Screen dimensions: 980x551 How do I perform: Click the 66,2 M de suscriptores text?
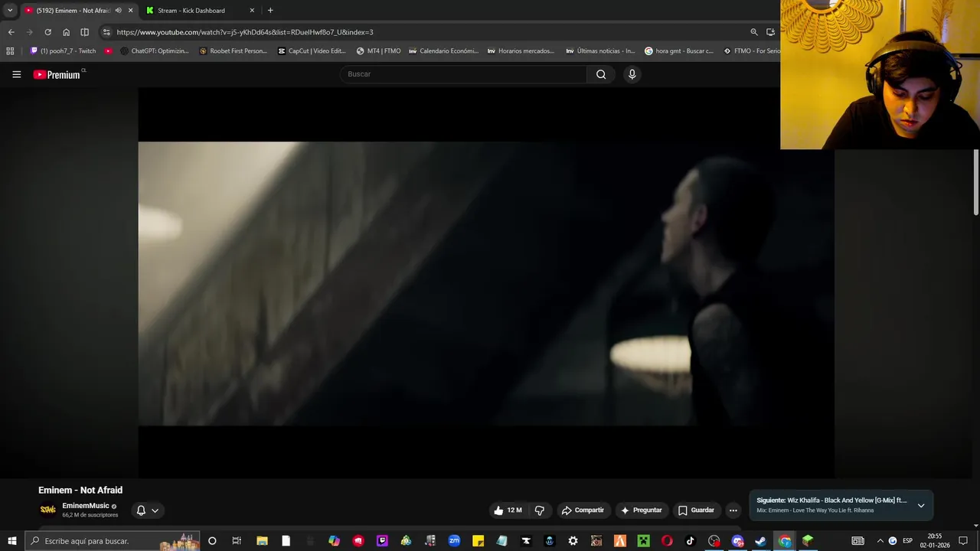tap(90, 515)
